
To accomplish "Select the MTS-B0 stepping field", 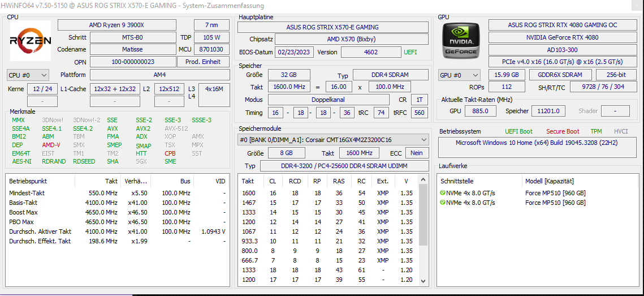I will click(x=133, y=37).
